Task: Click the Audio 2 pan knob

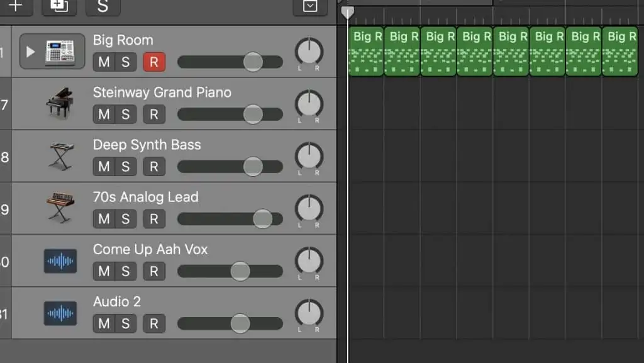Action: [x=309, y=313]
